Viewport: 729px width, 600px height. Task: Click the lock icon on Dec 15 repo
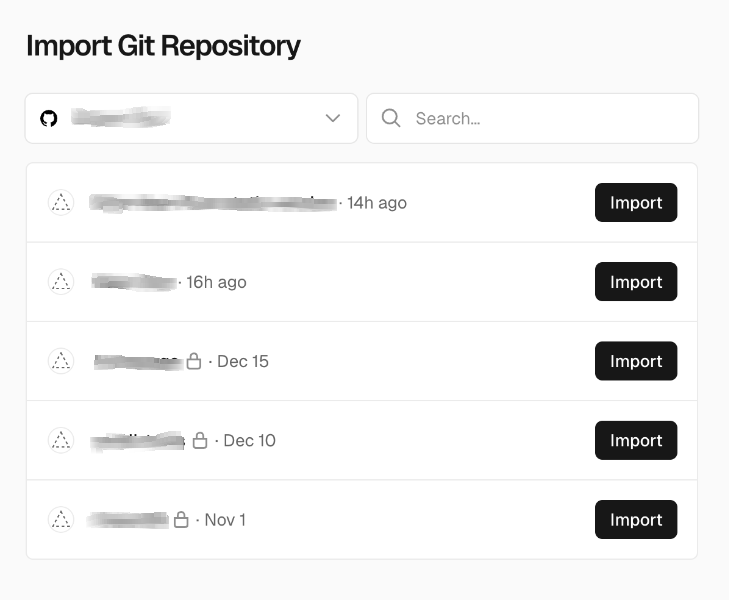tap(194, 361)
